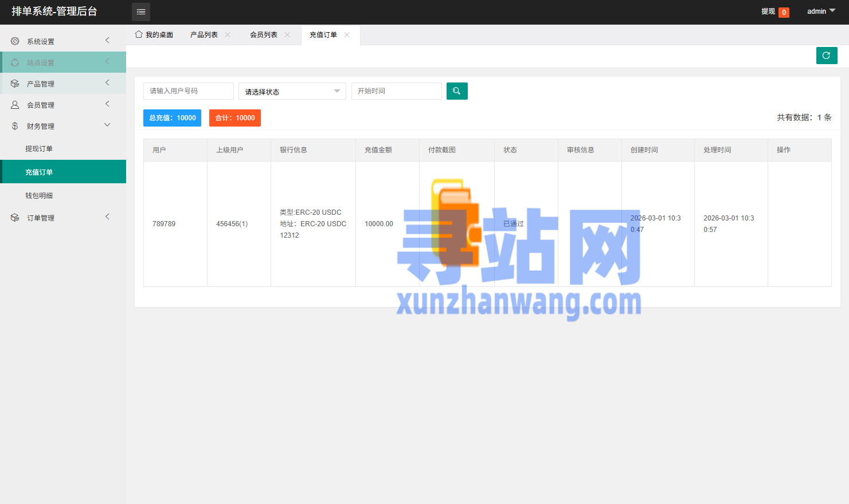Click the magnifier search button
Image resolution: width=849 pixels, height=504 pixels.
[457, 91]
